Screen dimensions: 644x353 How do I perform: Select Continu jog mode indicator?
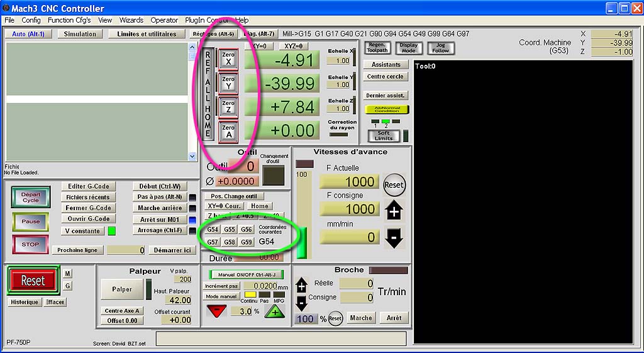pyautogui.click(x=250, y=294)
